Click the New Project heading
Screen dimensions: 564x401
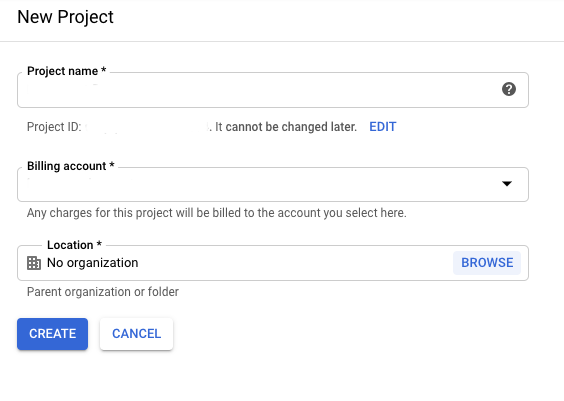65,17
